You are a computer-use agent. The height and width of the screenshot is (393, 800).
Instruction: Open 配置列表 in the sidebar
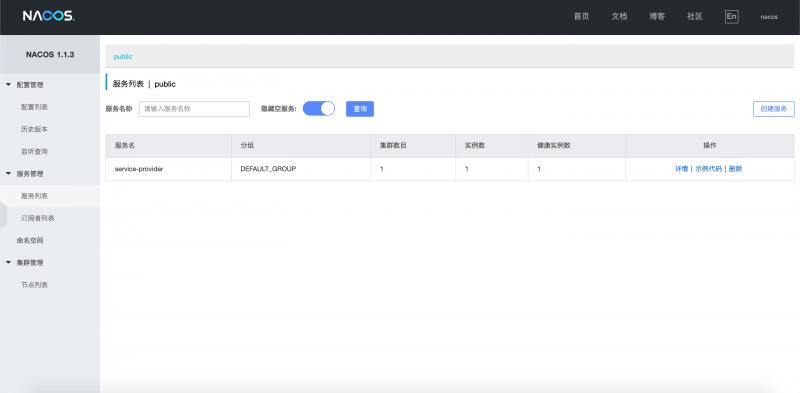click(x=34, y=107)
